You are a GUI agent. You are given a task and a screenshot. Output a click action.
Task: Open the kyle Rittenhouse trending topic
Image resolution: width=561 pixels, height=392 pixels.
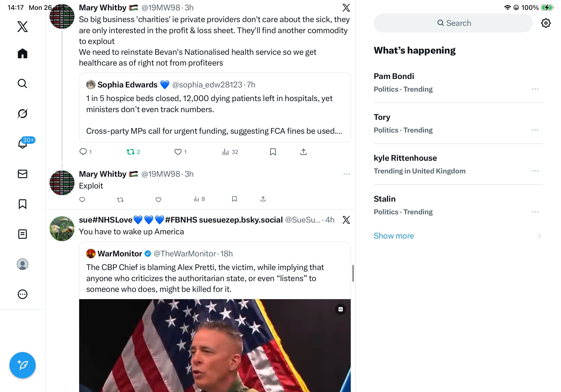click(x=458, y=164)
